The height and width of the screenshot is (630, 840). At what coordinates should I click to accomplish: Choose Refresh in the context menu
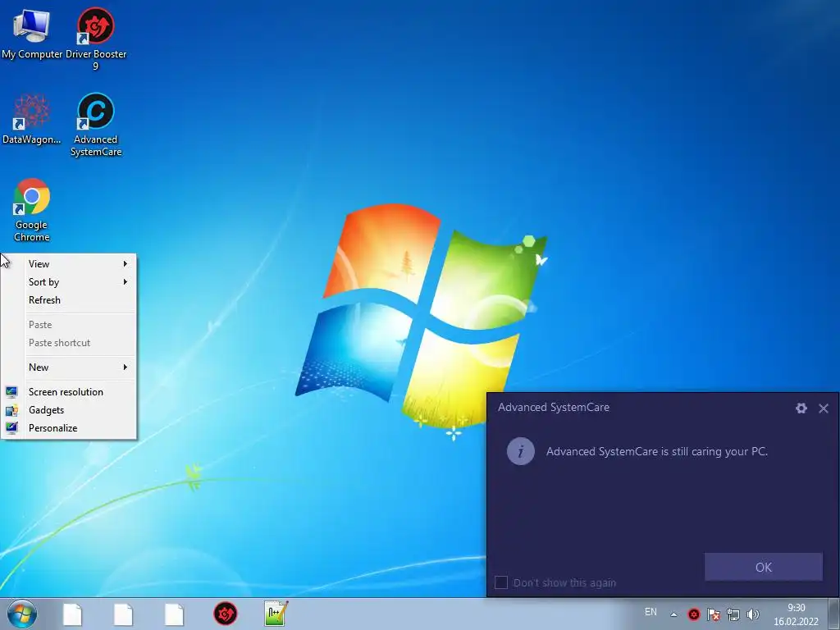pos(69,300)
